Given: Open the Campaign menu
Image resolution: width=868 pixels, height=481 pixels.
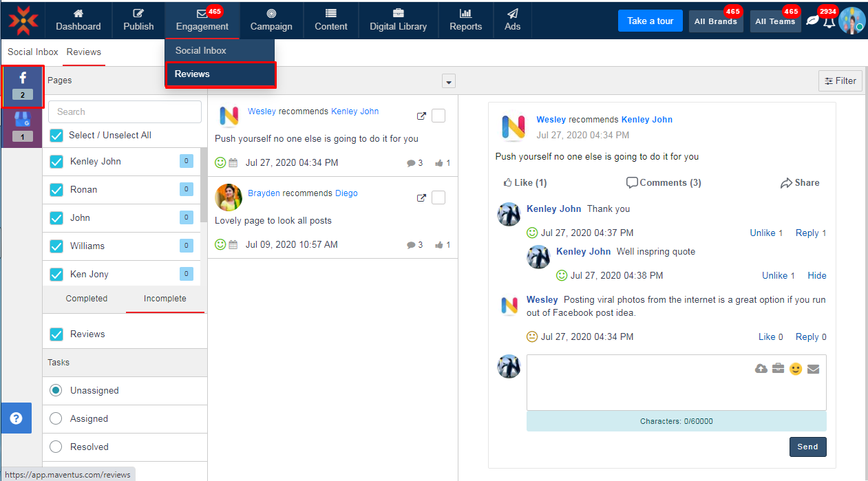Looking at the screenshot, I should (x=271, y=20).
